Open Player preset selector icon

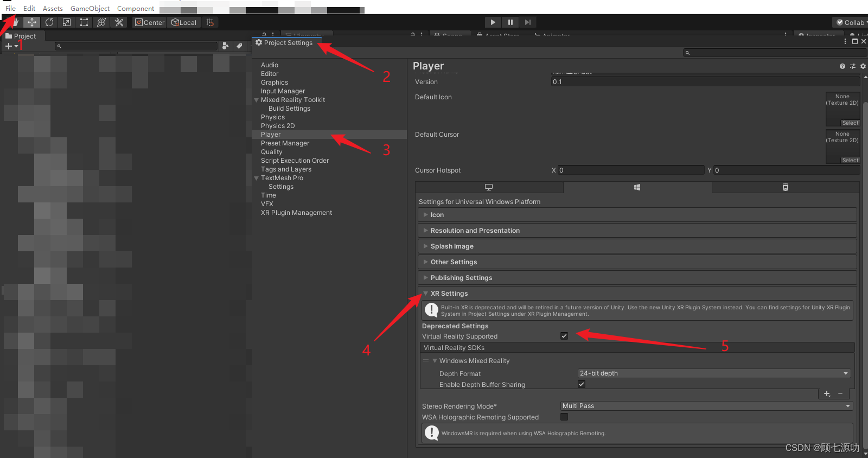(x=853, y=66)
